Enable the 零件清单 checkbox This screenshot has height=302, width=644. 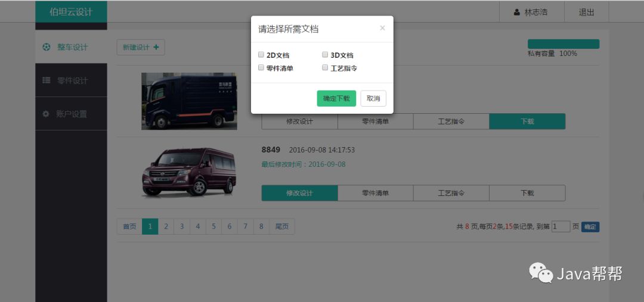pyautogui.click(x=261, y=68)
